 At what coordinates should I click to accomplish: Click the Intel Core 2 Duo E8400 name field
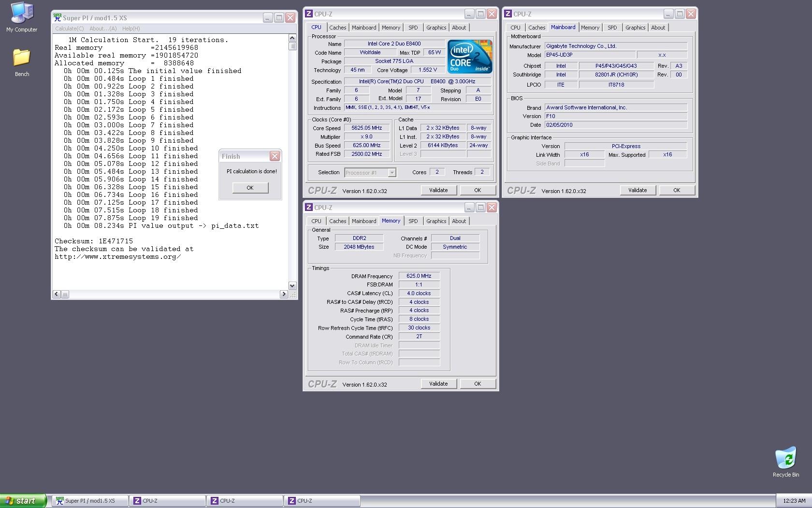click(x=394, y=44)
